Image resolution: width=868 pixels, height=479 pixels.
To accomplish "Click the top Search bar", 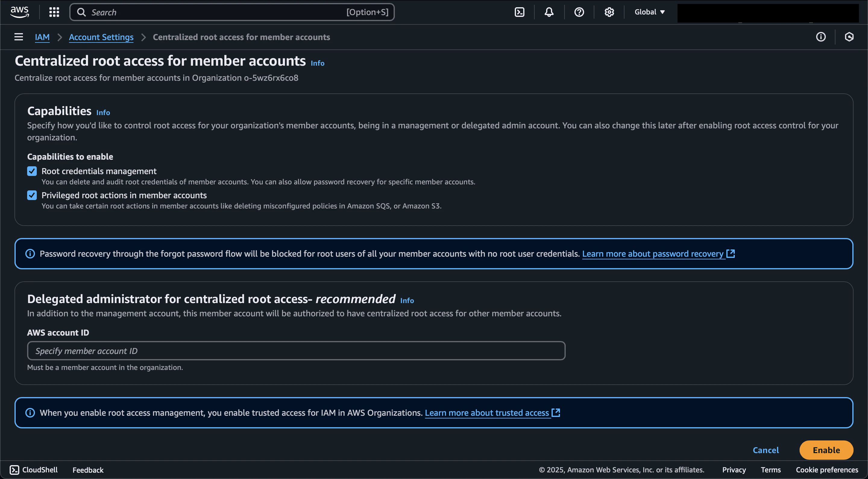I will [232, 12].
